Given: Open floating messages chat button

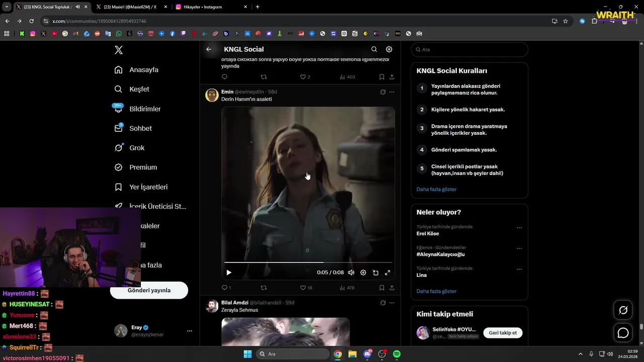Looking at the screenshot, I should pyautogui.click(x=623, y=333).
